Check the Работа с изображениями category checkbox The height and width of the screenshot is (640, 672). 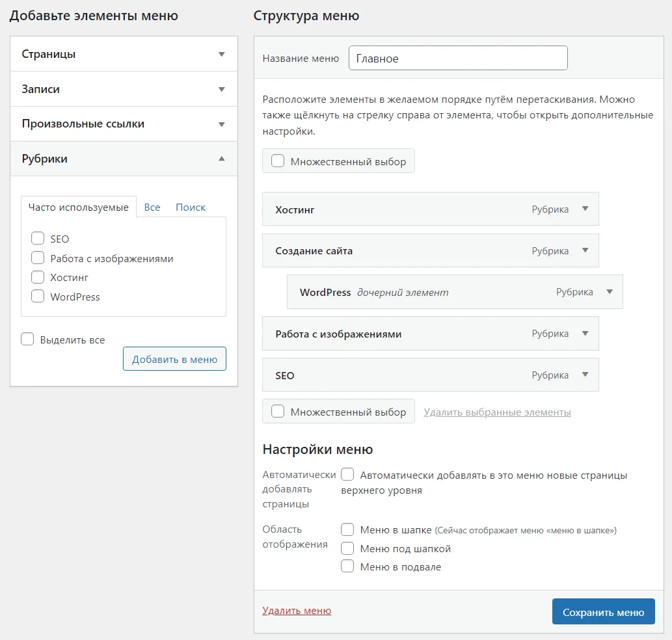[x=38, y=258]
